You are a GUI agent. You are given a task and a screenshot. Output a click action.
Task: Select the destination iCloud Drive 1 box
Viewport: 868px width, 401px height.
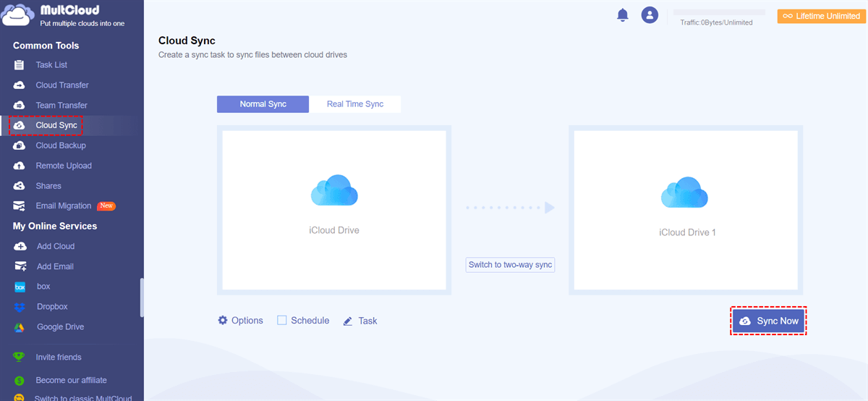pyautogui.click(x=685, y=210)
